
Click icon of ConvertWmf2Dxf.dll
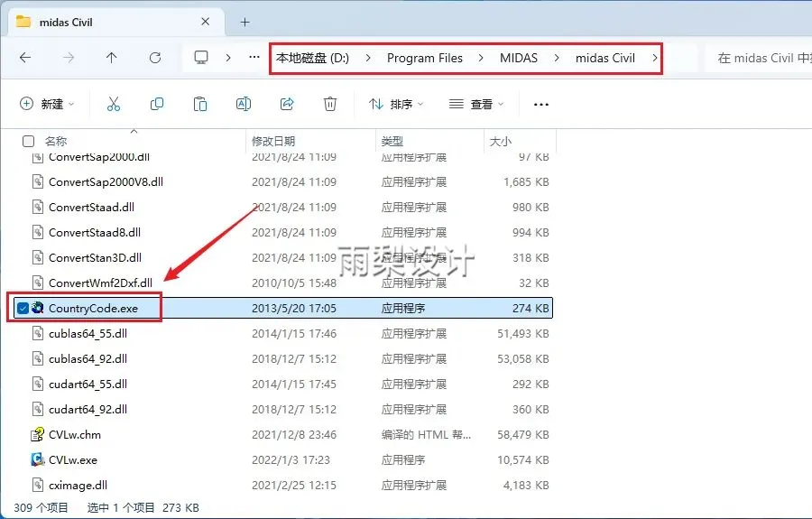(x=37, y=283)
